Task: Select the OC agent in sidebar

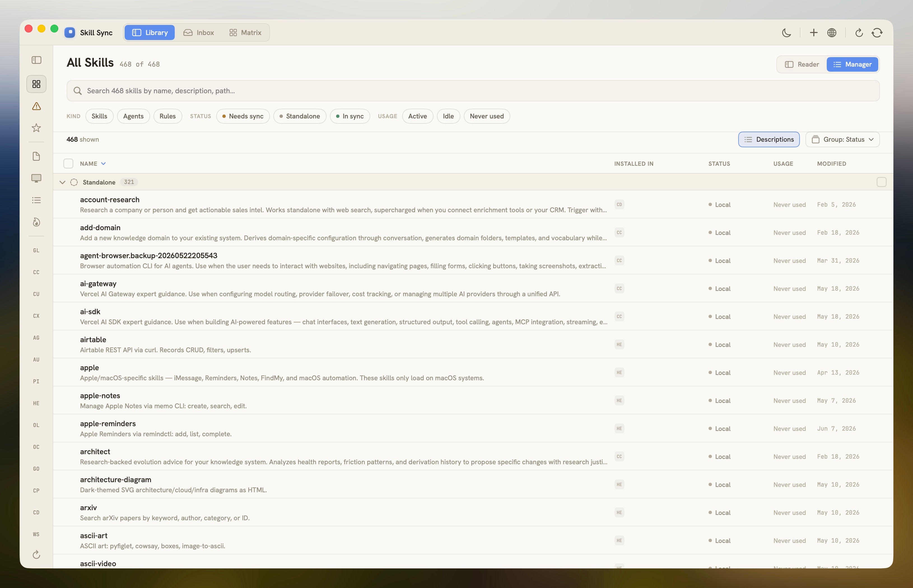Action: click(x=36, y=447)
